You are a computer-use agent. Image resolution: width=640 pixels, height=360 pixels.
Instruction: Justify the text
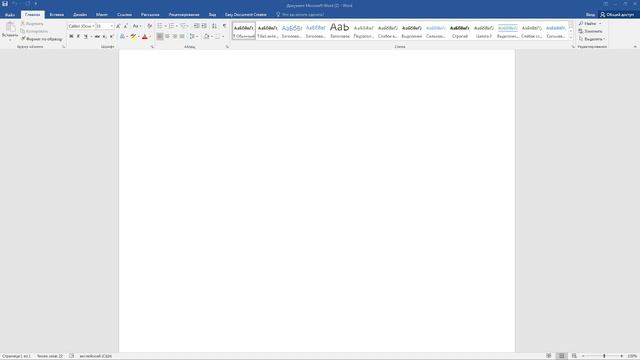[182, 37]
